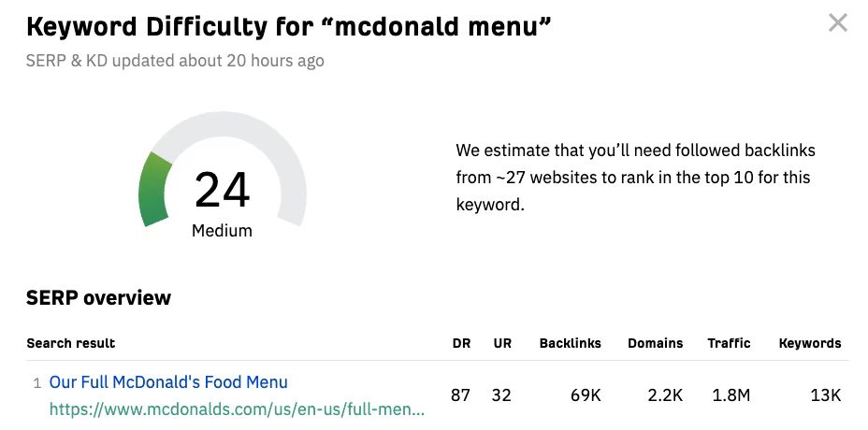Click the 69K backlinks value
The image size is (868, 430).
pyautogui.click(x=586, y=395)
